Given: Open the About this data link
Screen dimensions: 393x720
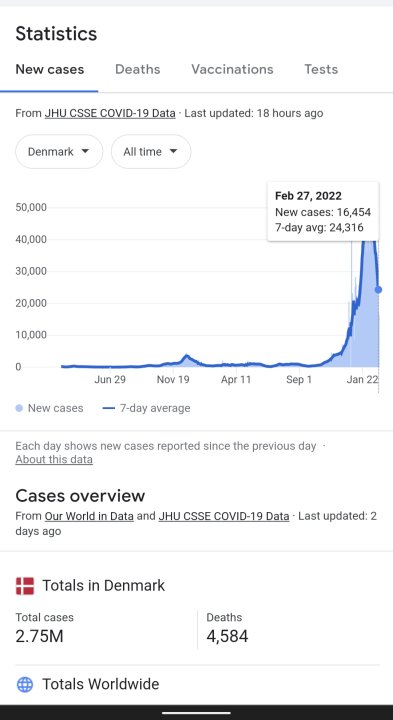Looking at the screenshot, I should click(54, 459).
